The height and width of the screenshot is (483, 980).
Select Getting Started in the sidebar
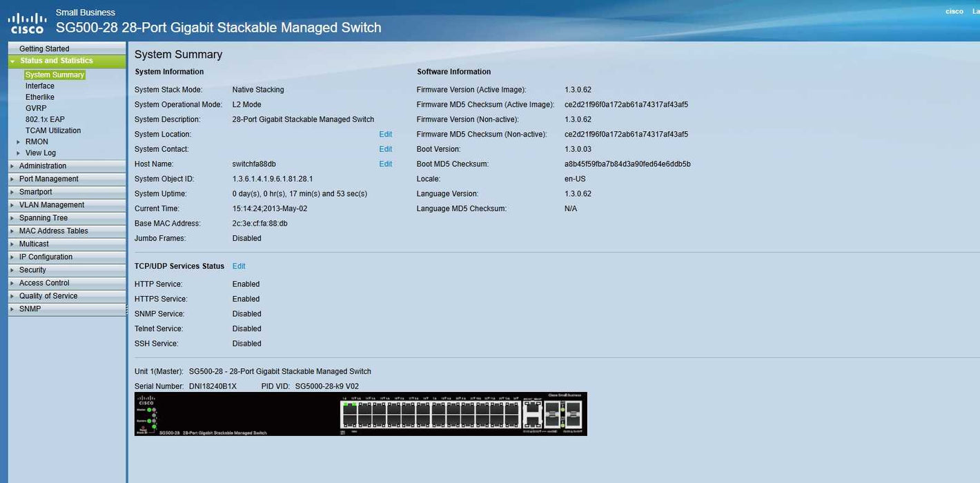tap(44, 49)
